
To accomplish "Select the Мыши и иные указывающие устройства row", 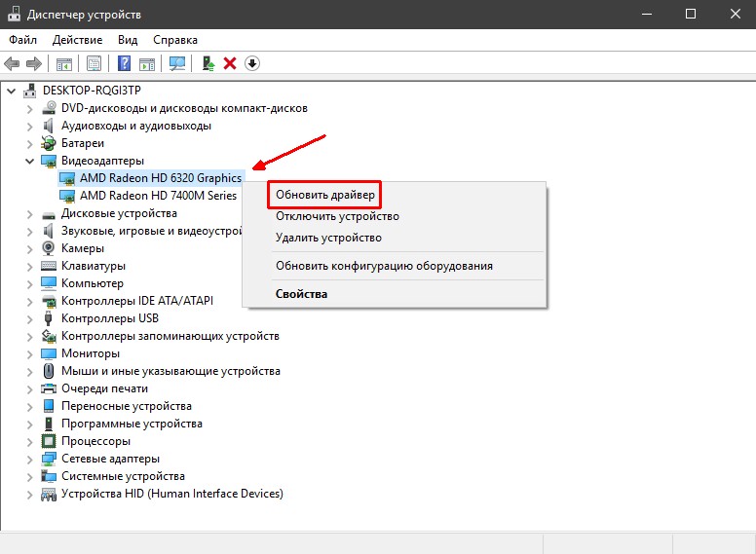I will [x=170, y=371].
